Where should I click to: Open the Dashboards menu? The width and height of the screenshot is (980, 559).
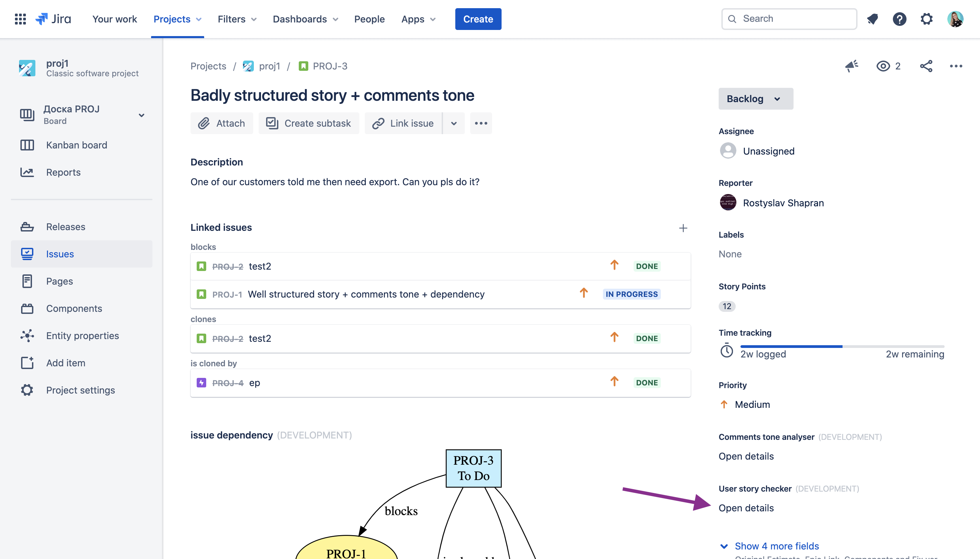(x=305, y=19)
